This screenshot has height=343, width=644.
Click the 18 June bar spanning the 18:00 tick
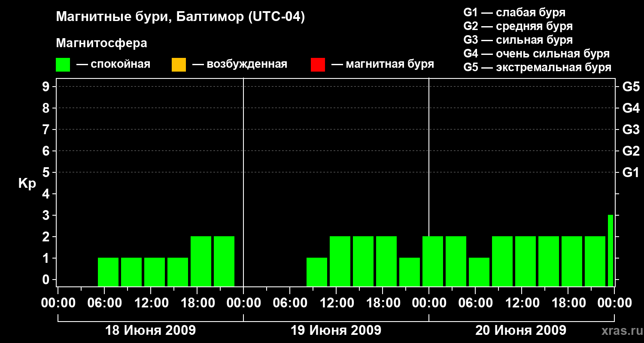tap(201, 261)
